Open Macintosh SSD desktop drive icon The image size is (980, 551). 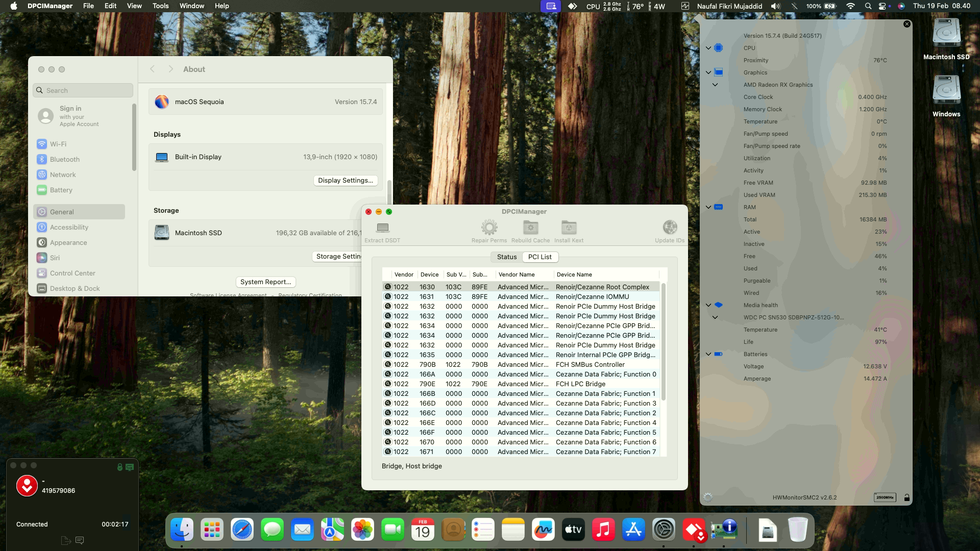click(946, 34)
